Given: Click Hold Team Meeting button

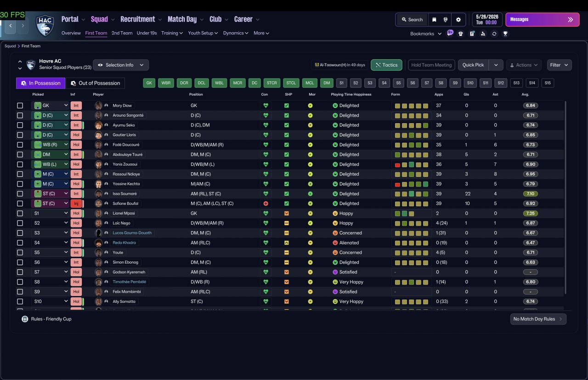Looking at the screenshot, I should pyautogui.click(x=431, y=65).
